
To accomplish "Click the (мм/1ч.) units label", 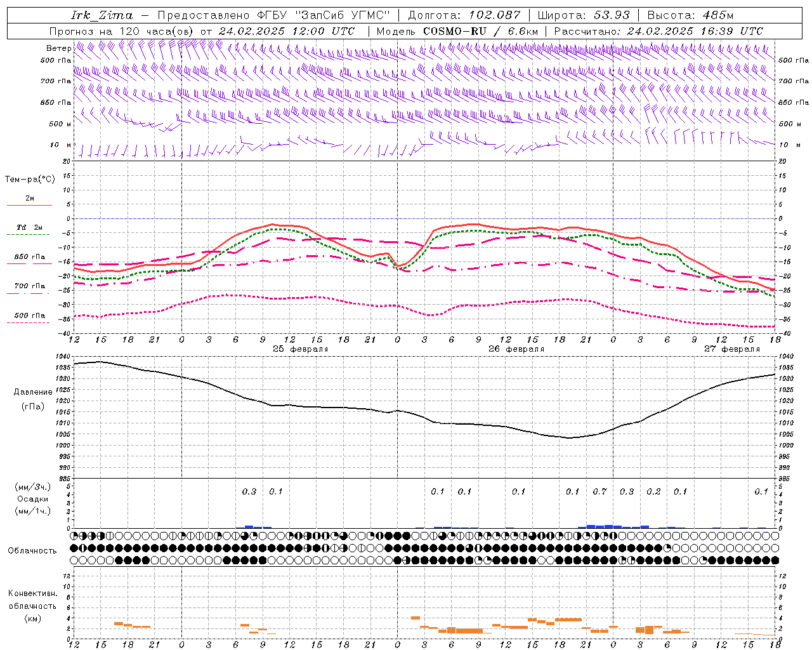I will point(32,511).
